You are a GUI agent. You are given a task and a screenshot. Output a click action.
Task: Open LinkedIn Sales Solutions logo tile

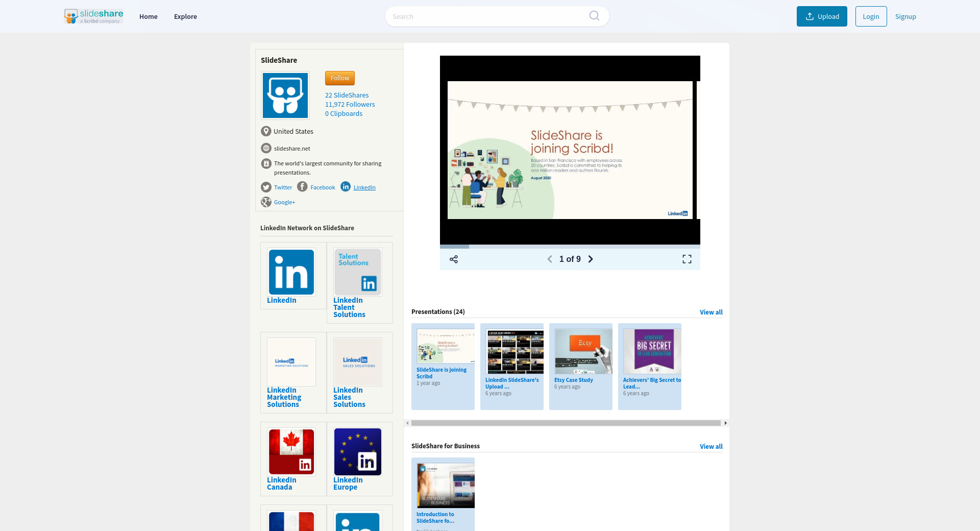[358, 362]
